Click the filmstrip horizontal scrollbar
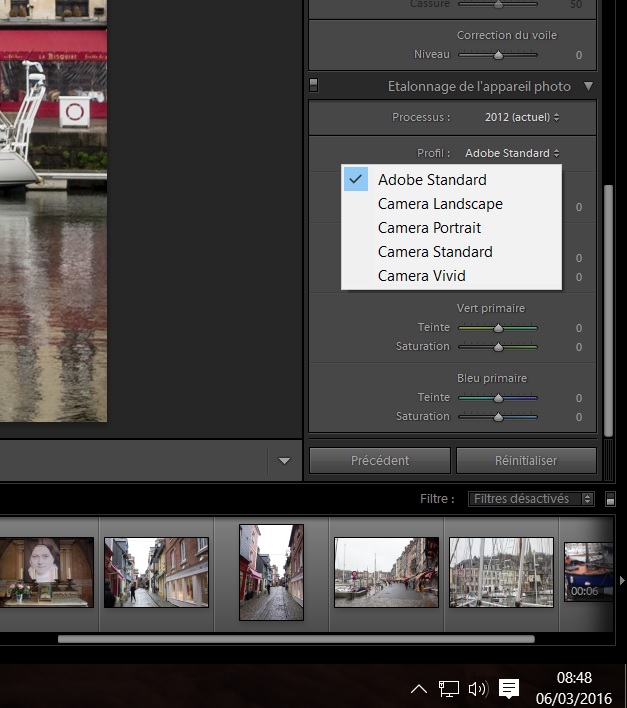This screenshot has height=708, width=627. pos(296,639)
